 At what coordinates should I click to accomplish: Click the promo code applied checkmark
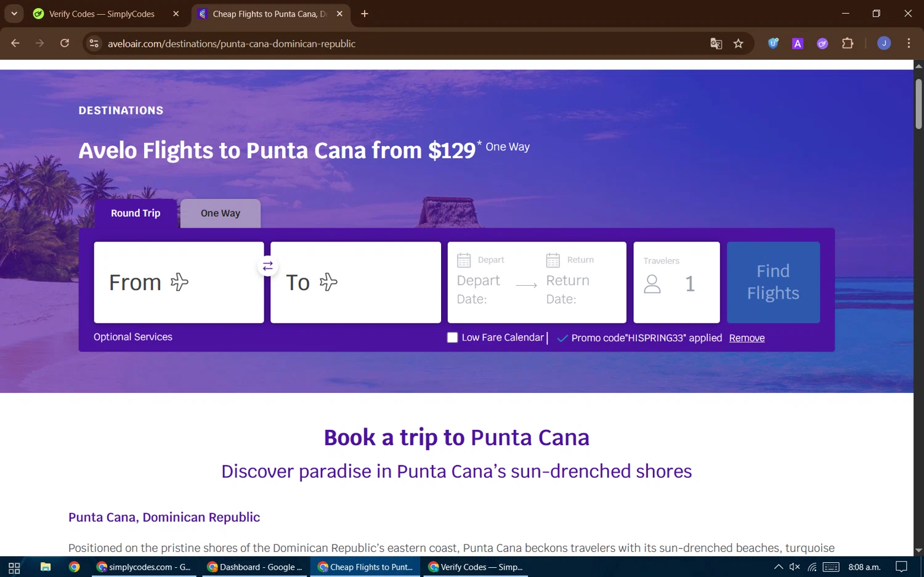point(562,338)
